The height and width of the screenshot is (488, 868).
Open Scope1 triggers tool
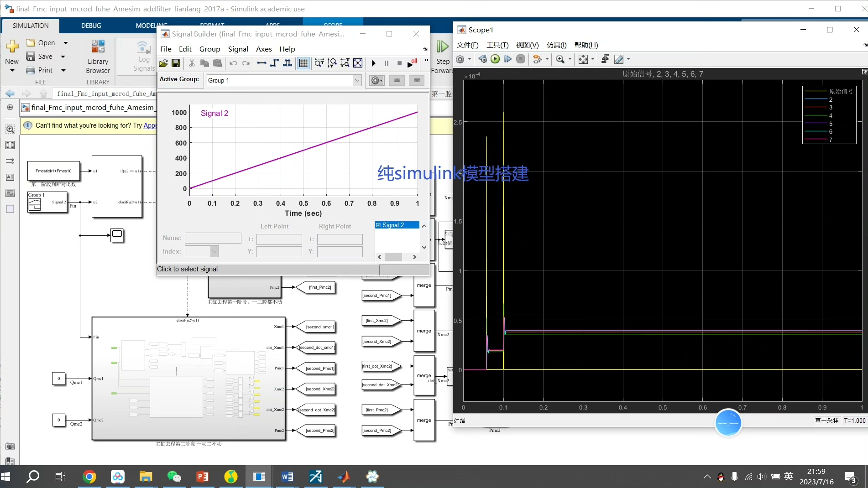tap(605, 59)
